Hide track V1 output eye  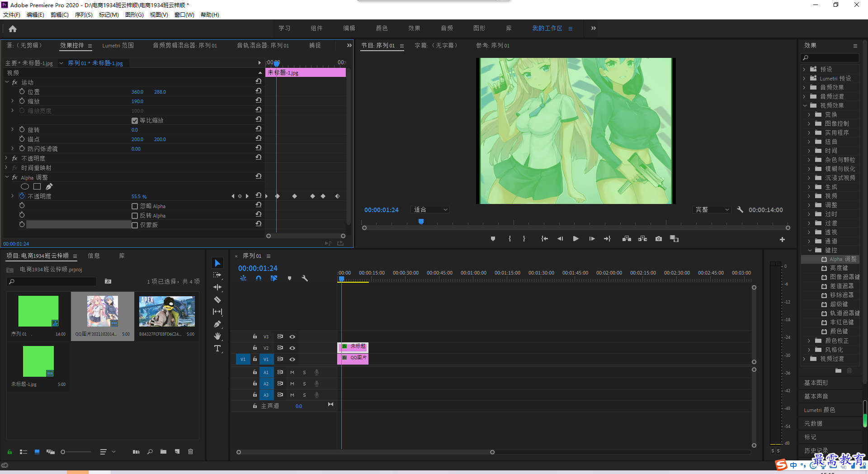tap(292, 359)
